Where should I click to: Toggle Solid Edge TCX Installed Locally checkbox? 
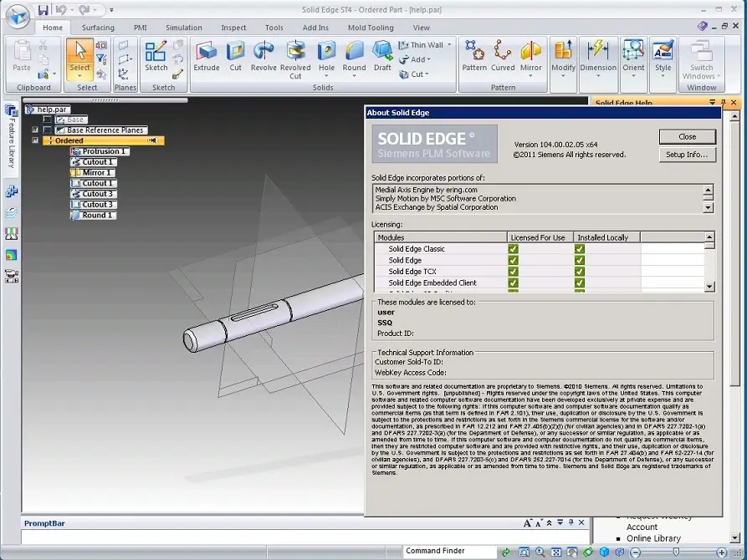pyautogui.click(x=580, y=272)
